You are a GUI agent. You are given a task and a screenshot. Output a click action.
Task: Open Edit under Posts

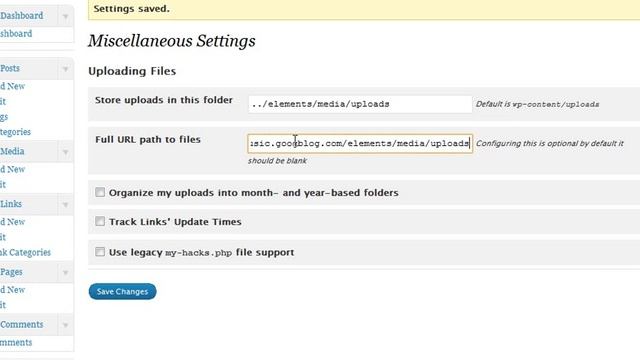pyautogui.click(x=3, y=102)
